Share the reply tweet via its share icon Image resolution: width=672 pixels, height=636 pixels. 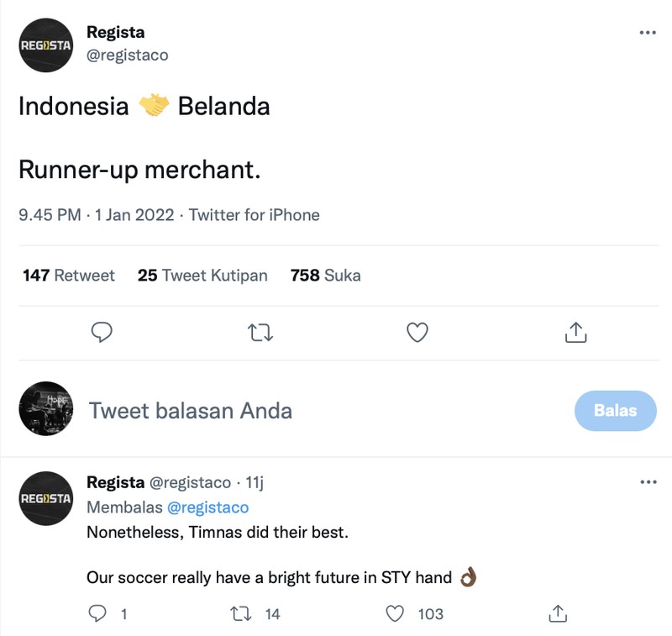tap(557, 614)
